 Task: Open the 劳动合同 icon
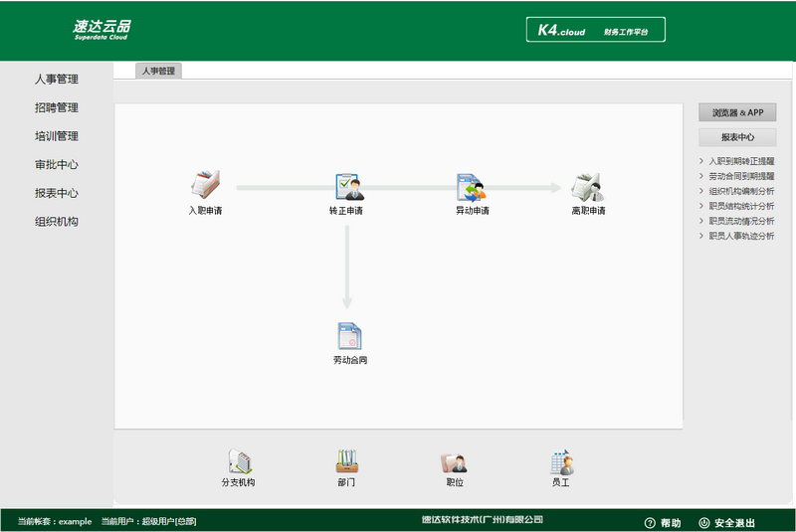tap(349, 335)
